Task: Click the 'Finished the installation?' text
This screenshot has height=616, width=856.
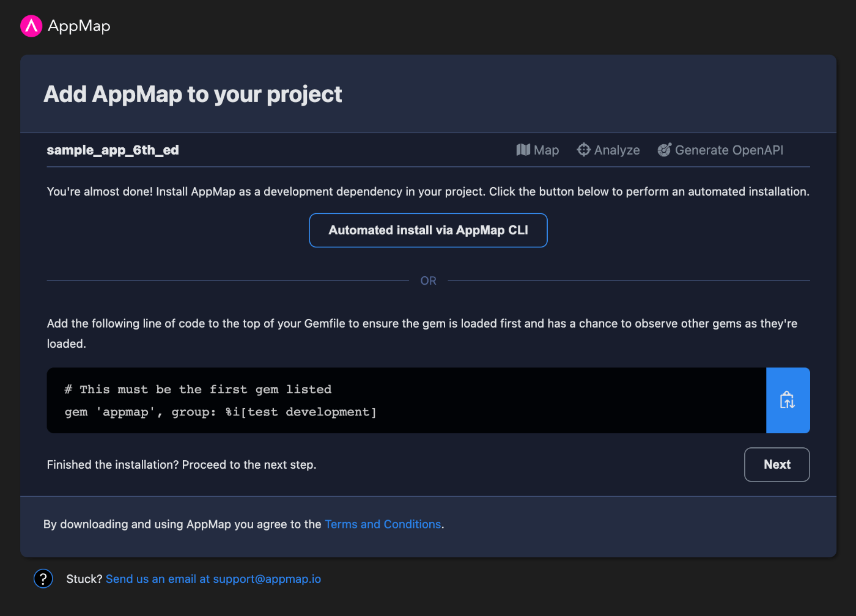Action: tap(182, 465)
